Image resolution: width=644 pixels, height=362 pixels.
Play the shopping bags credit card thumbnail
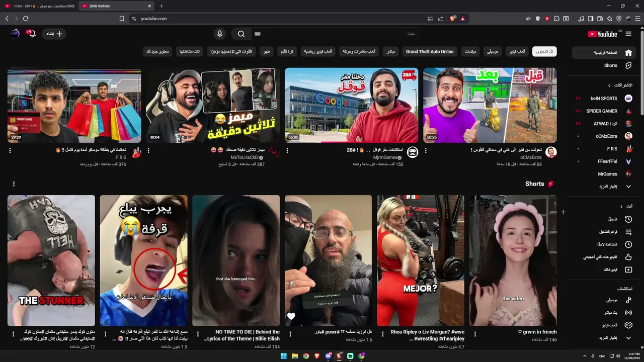74,105
